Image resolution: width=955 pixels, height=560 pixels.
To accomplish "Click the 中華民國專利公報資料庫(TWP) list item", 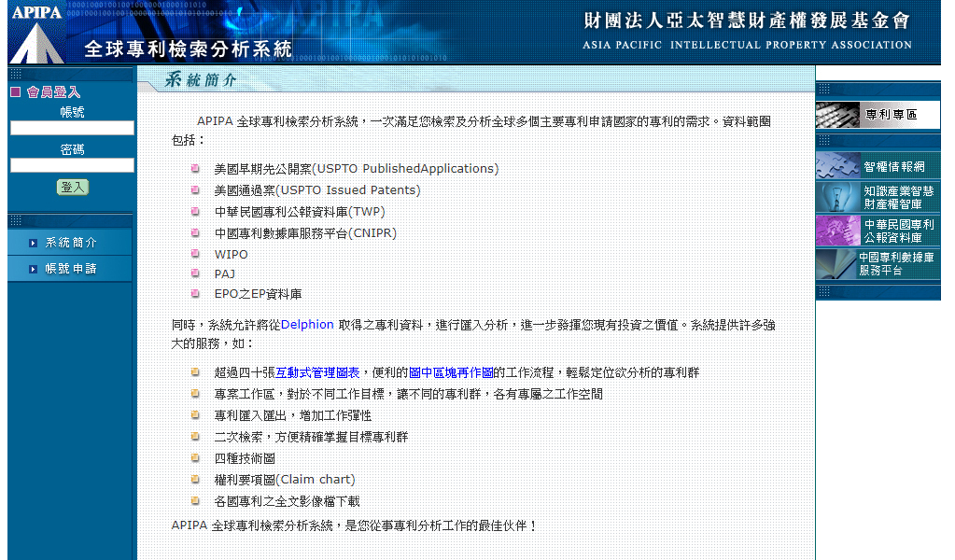I will tap(300, 212).
